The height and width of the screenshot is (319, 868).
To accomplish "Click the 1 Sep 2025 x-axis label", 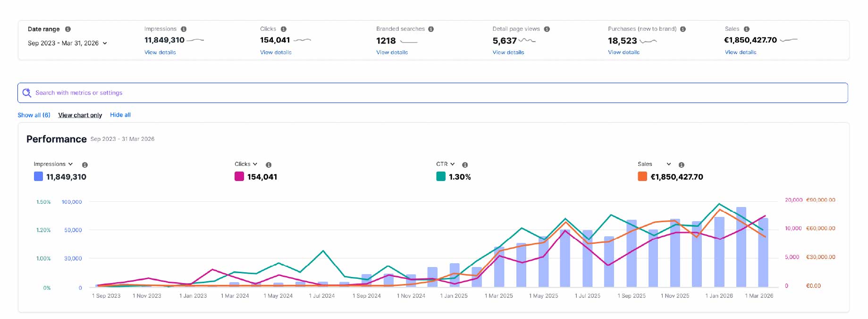I will coord(632,296).
